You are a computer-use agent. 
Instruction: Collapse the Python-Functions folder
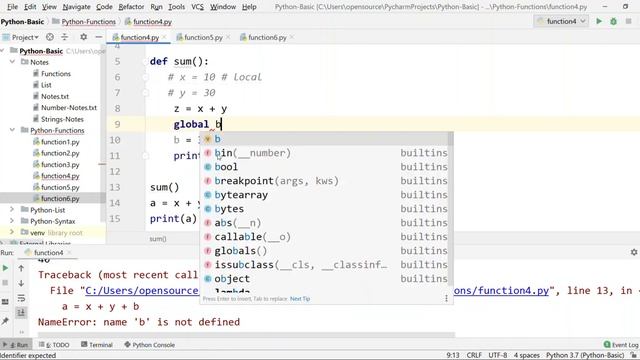click(x=12, y=130)
